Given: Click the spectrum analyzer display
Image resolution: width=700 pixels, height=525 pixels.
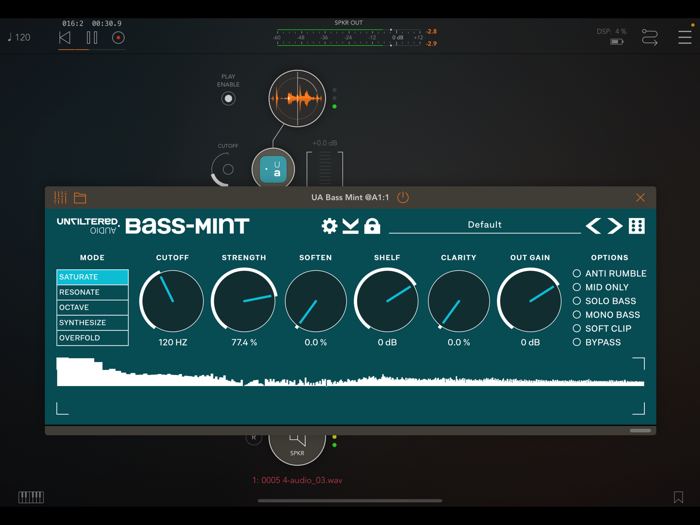Looking at the screenshot, I should click(350, 386).
